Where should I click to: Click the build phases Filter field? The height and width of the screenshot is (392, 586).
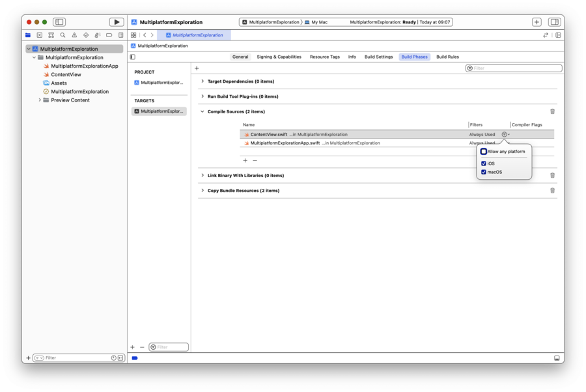click(514, 68)
